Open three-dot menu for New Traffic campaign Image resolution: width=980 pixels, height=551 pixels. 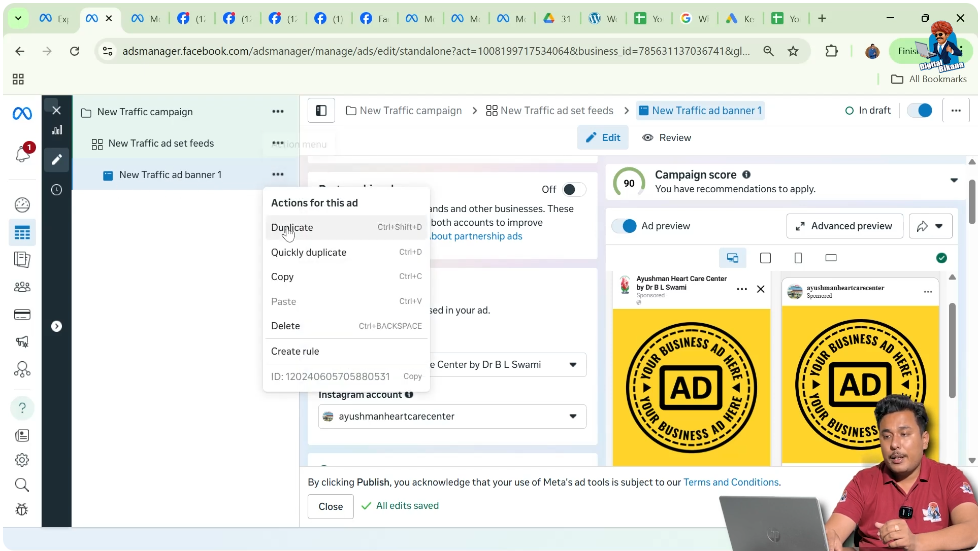pyautogui.click(x=278, y=112)
